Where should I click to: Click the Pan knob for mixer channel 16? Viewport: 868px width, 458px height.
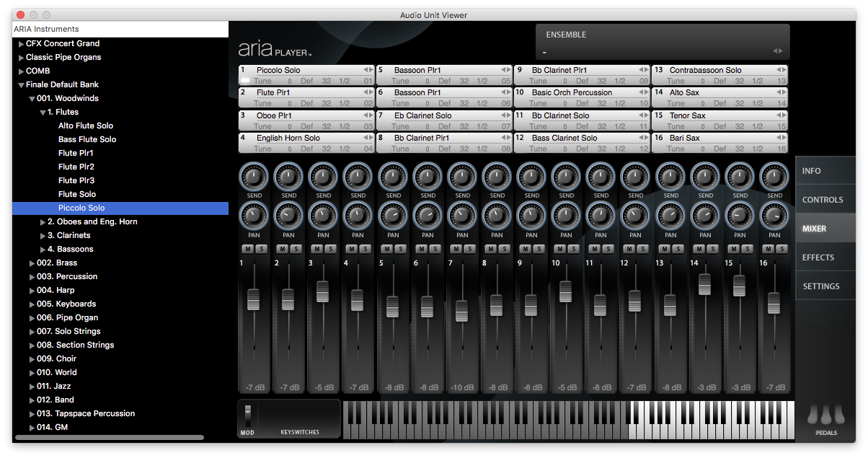pyautogui.click(x=774, y=215)
